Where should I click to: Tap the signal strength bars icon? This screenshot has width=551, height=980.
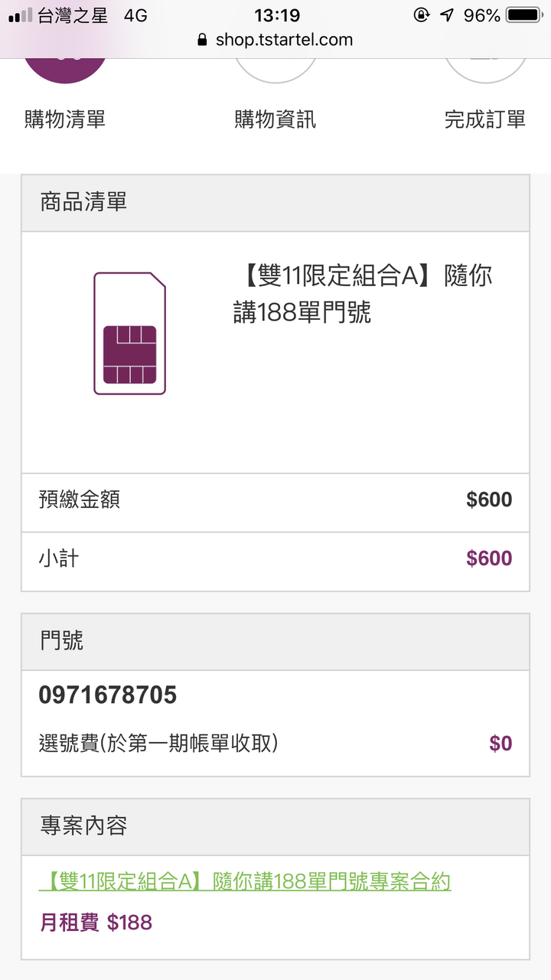[x=20, y=15]
